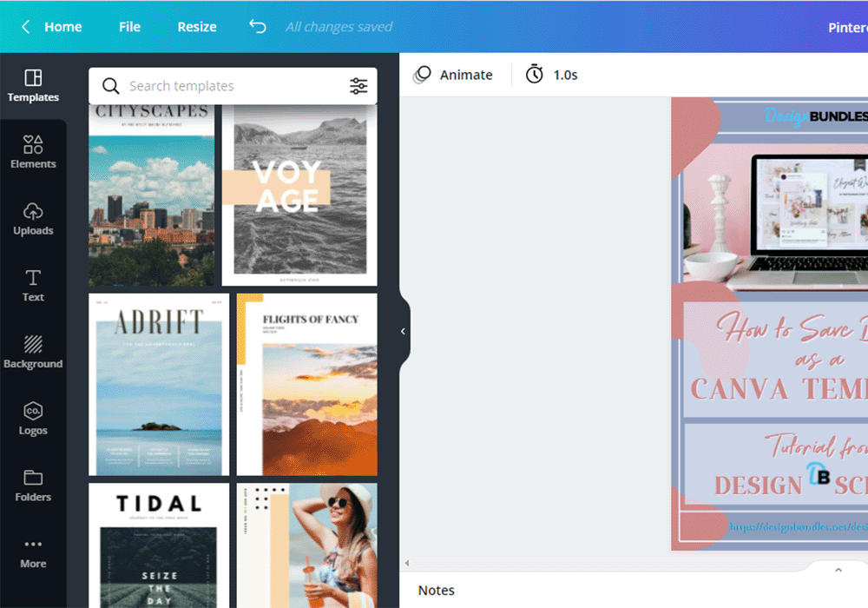Screen dimensions: 868x608
Task: Select the 'Tutorial from' script text
Action: [816, 446]
